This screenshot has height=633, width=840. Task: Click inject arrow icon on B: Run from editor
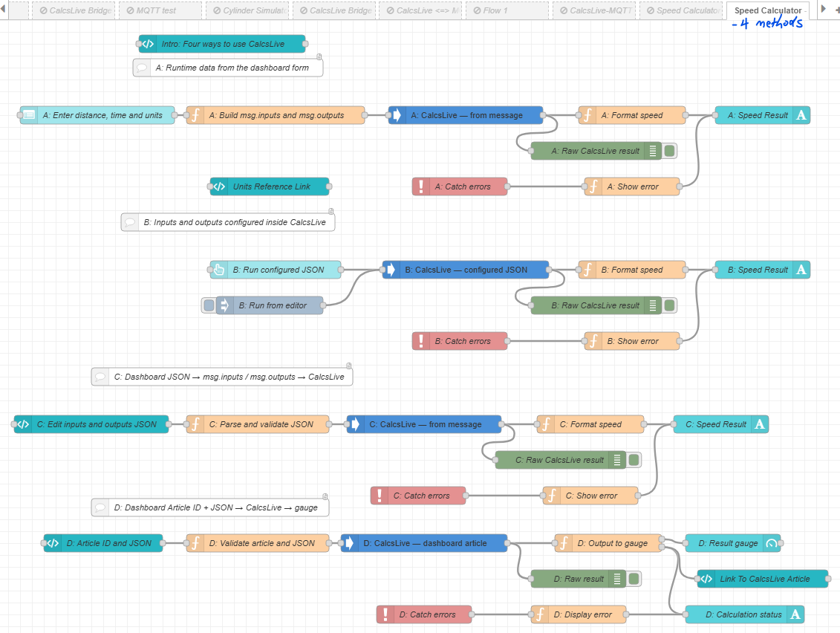225,305
